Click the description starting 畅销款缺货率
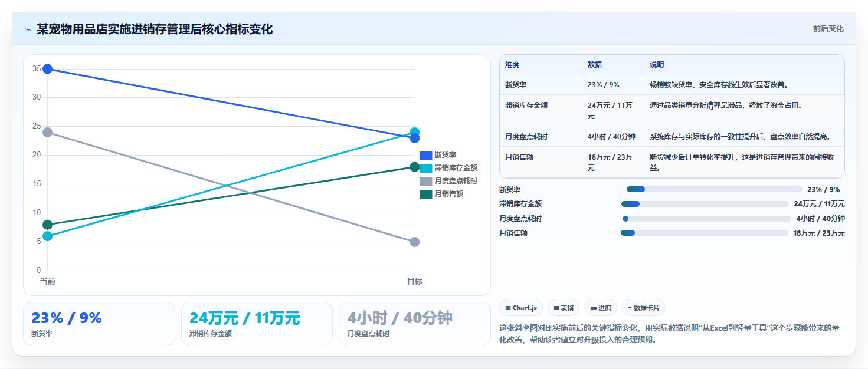The image size is (868, 369). coord(719,85)
